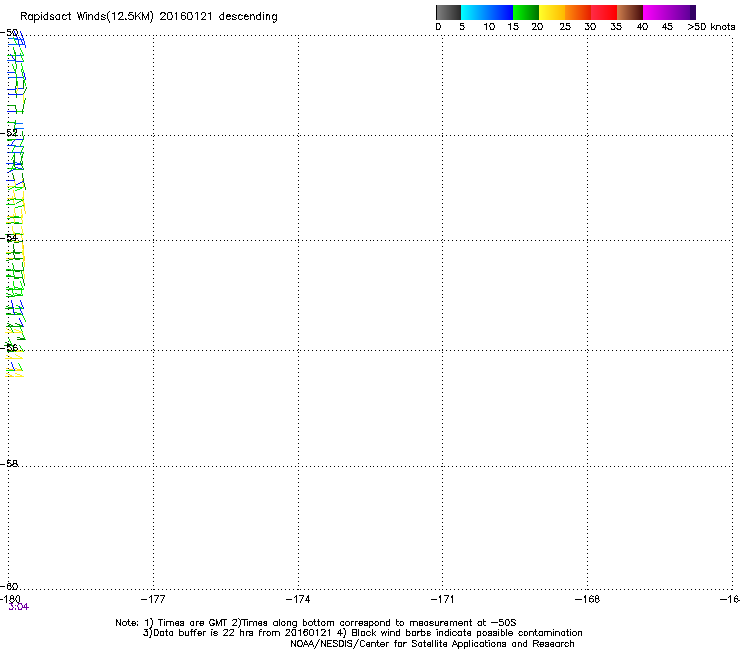
Task: Click the yellow 20-25 knots legend segment
Action: 552,12
